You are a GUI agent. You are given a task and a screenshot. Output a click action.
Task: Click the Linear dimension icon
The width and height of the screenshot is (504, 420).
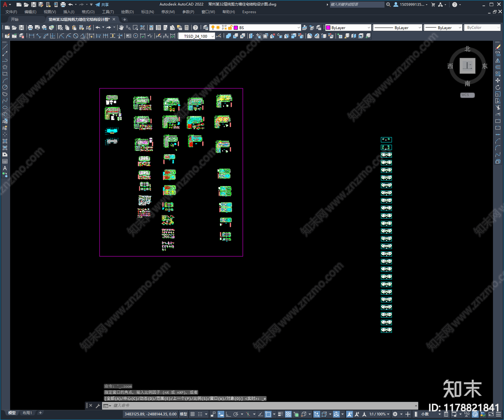[x=31, y=36]
